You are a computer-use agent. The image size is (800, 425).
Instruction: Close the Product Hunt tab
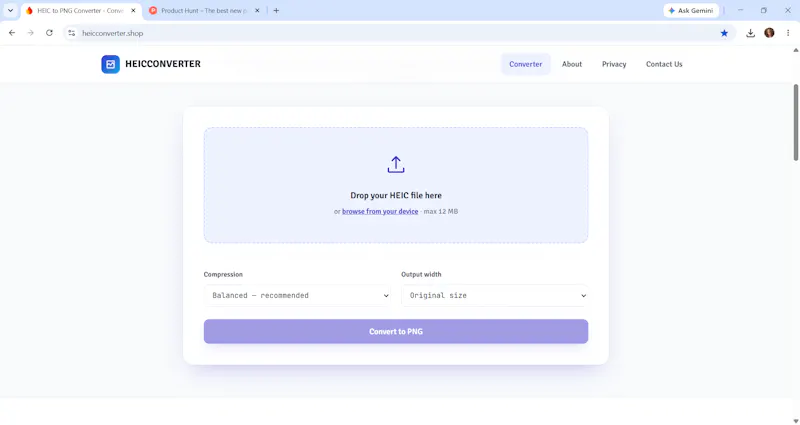coord(257,11)
